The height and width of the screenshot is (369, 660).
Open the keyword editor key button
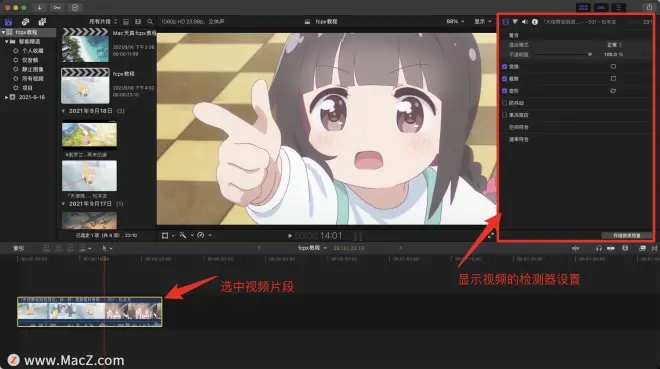coord(57,8)
